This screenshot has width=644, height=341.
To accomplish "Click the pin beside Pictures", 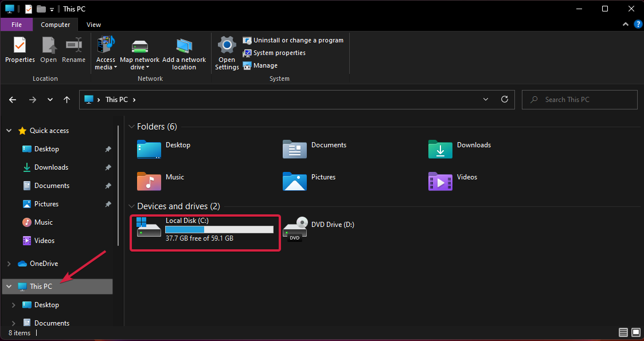I will [108, 204].
